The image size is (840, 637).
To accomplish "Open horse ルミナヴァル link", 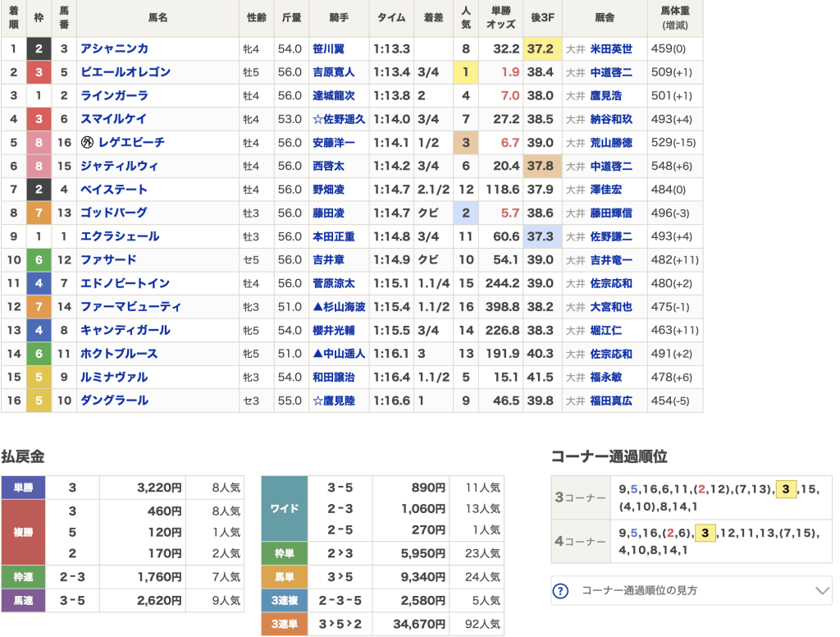I will tap(113, 378).
